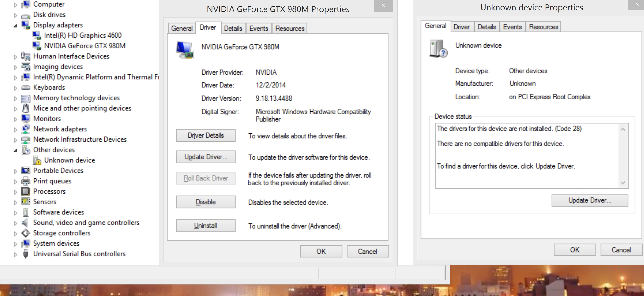Click the Unknown device warning icon in tree
This screenshot has width=644, height=296.
tap(37, 160)
